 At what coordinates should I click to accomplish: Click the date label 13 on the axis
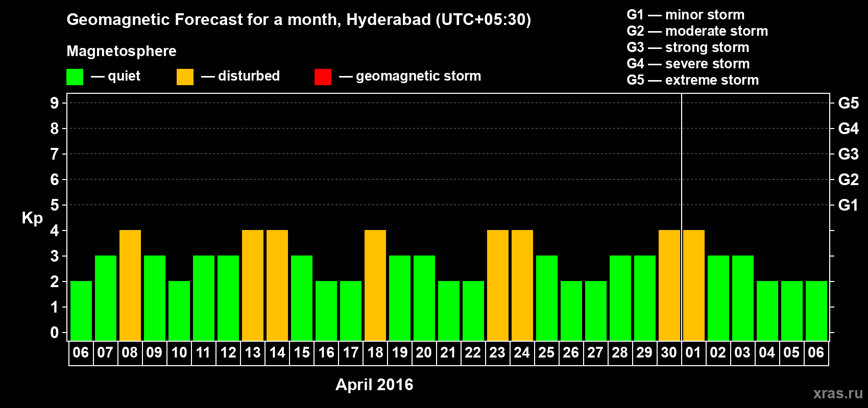252,352
